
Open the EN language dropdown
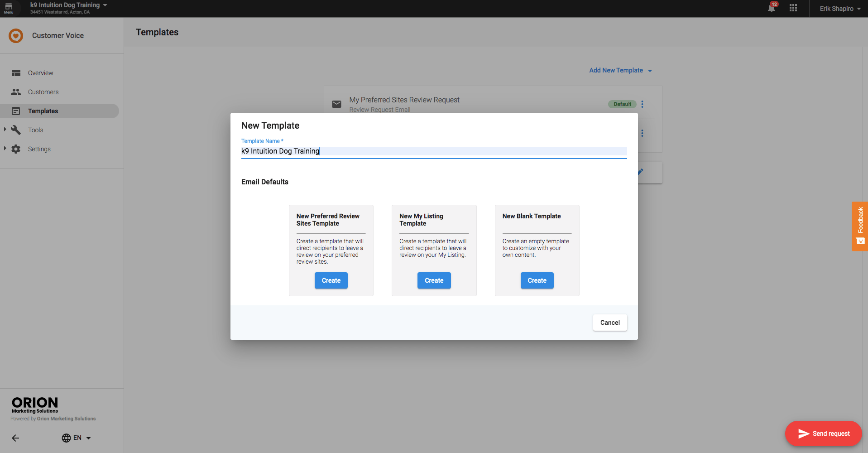(x=82, y=438)
